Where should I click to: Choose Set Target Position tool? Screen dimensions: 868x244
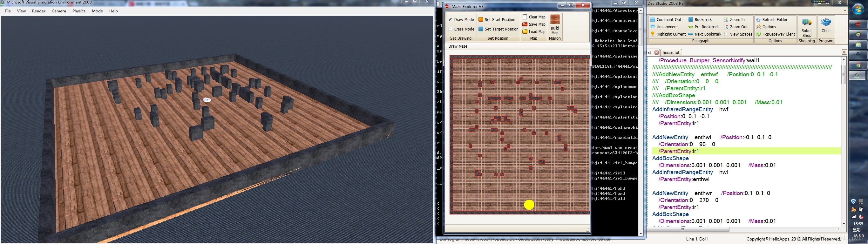point(498,29)
